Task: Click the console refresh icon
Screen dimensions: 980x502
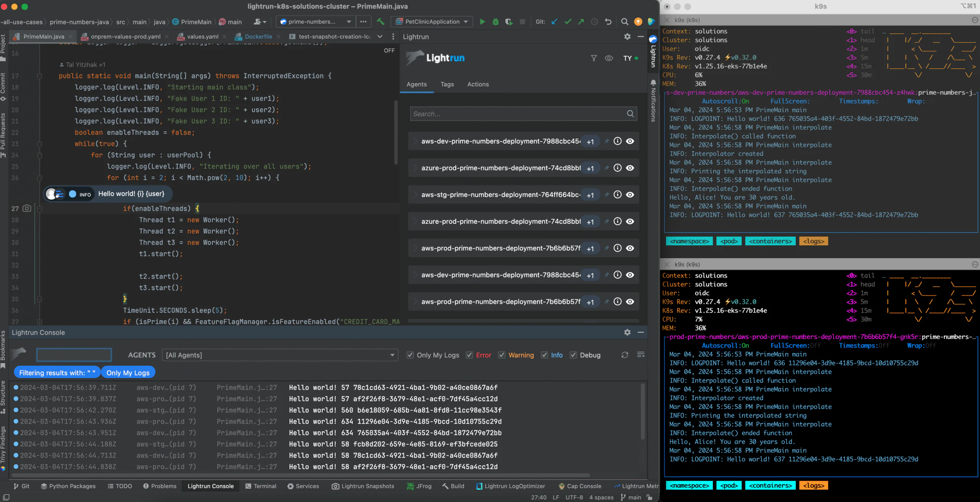Action: 625,355
